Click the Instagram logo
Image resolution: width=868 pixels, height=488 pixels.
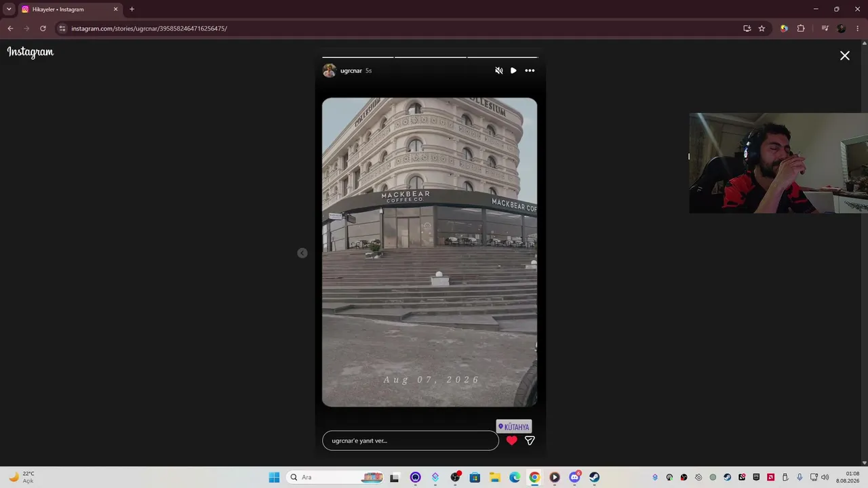pyautogui.click(x=31, y=52)
